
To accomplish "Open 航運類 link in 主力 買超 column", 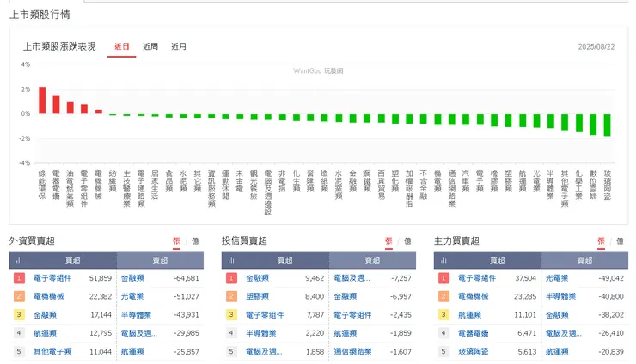I will [470, 314].
